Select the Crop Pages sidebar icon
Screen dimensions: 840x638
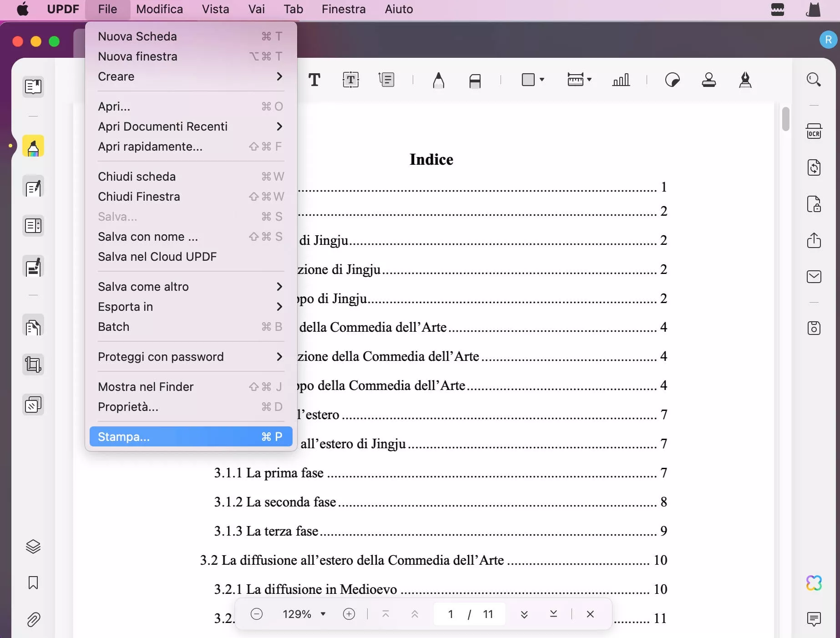(x=33, y=365)
